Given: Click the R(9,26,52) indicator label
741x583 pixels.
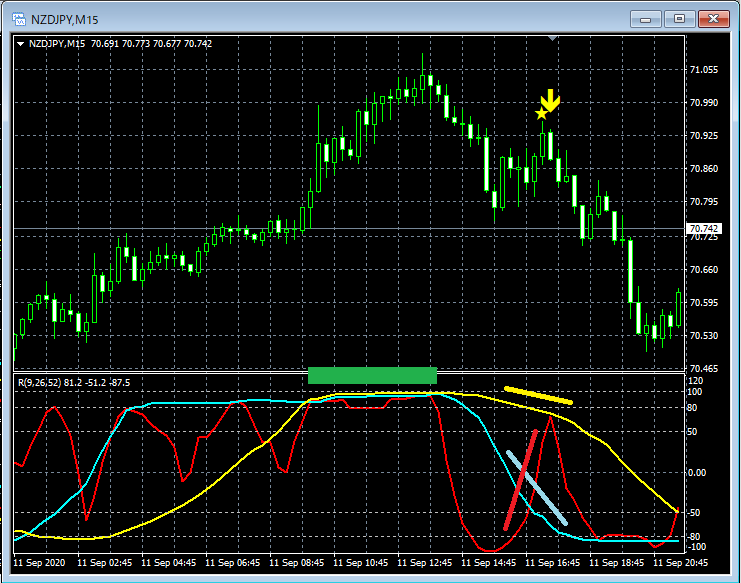Looking at the screenshot, I should (x=74, y=383).
